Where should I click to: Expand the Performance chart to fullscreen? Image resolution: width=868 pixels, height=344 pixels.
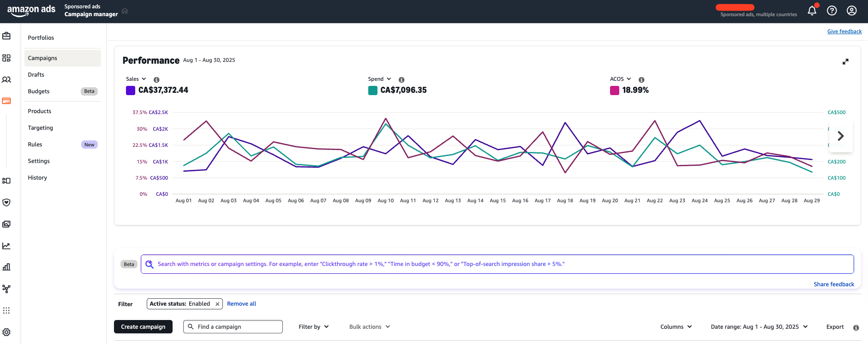[845, 61]
